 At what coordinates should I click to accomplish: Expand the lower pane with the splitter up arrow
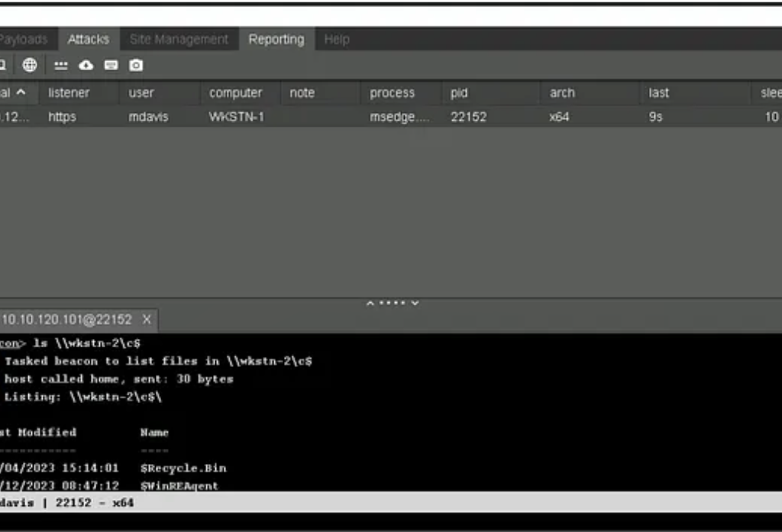[x=370, y=303]
